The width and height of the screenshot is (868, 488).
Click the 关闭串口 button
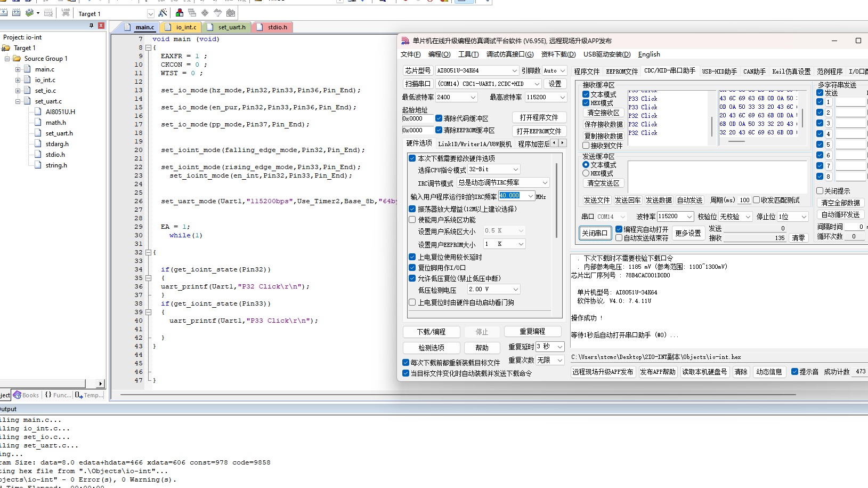pyautogui.click(x=595, y=233)
